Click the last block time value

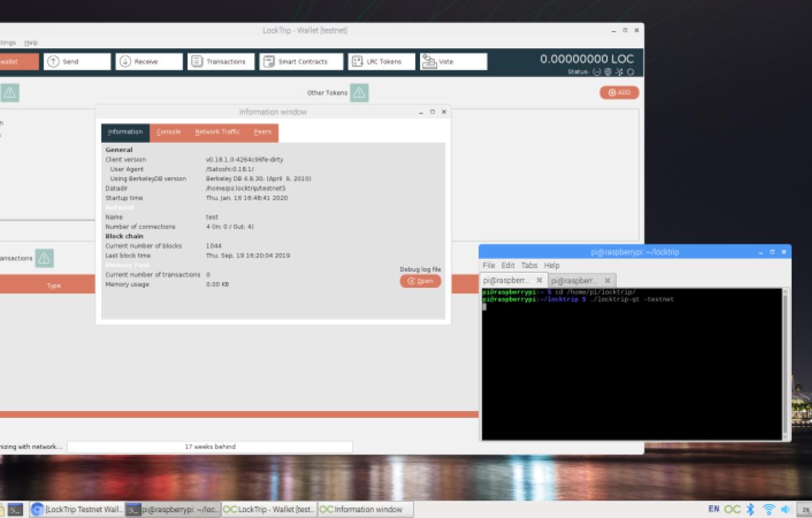[x=248, y=255]
